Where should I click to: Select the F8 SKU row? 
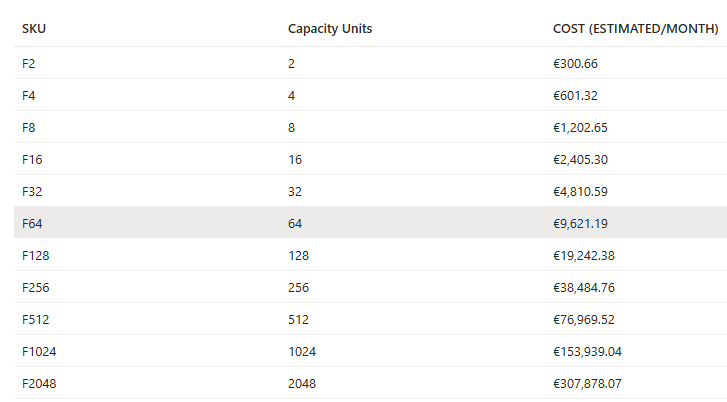coord(28,127)
